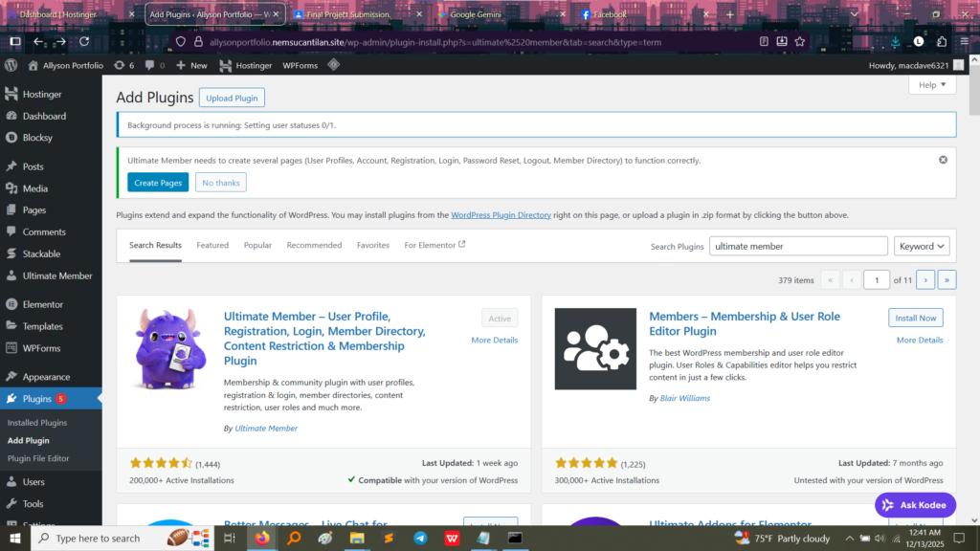Click the Search Plugins input field
The height and width of the screenshot is (551, 980).
click(x=798, y=246)
